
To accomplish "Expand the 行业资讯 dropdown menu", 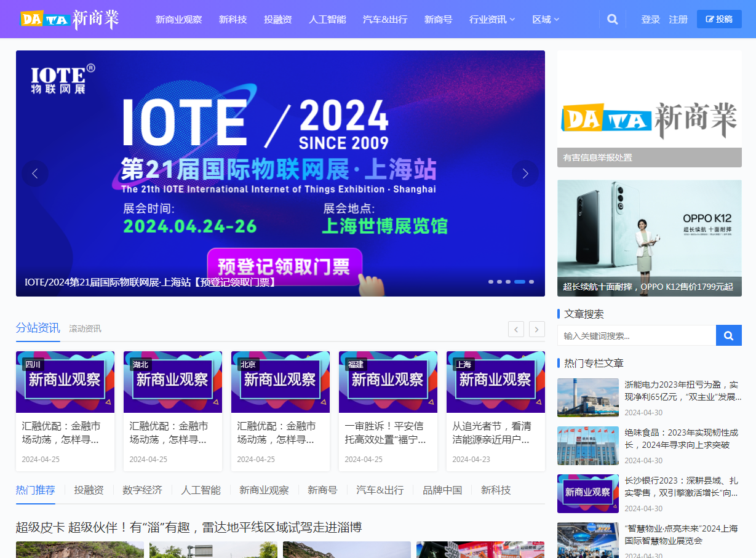I will [492, 19].
